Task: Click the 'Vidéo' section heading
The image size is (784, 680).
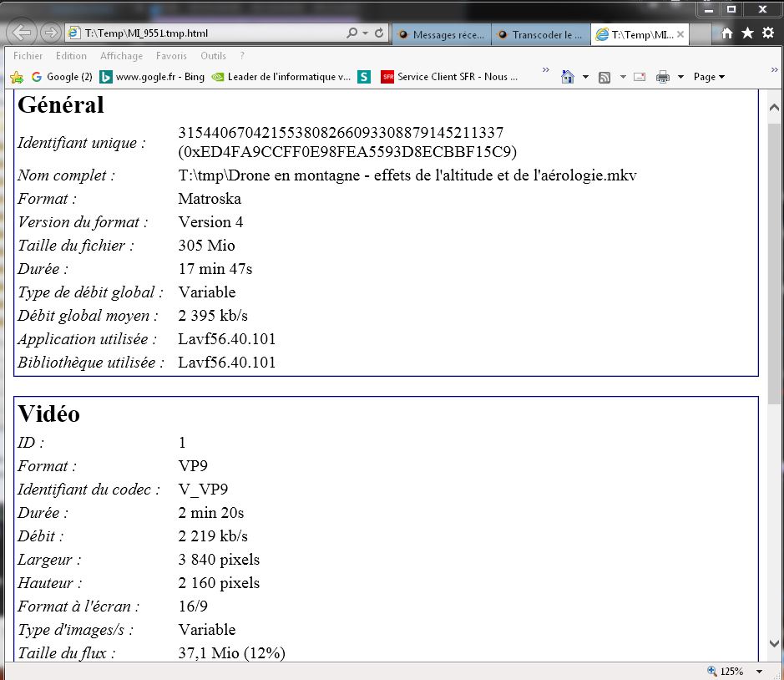Action: coord(48,414)
